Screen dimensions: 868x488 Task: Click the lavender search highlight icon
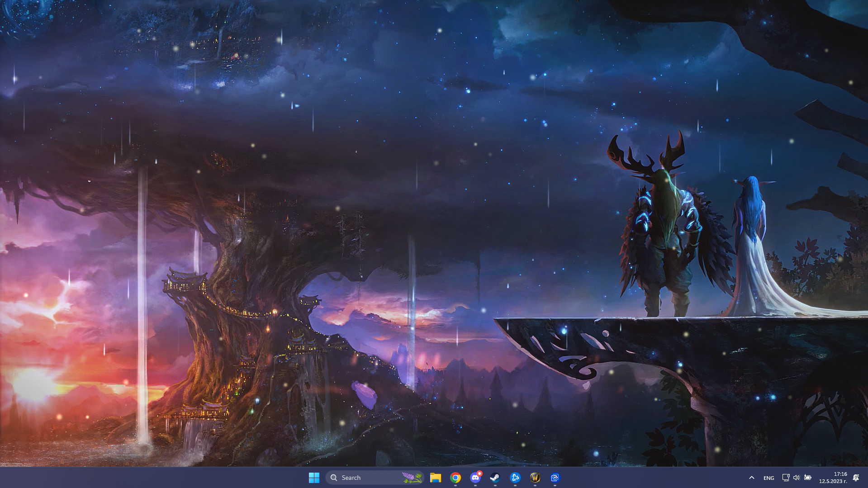pyautogui.click(x=412, y=478)
